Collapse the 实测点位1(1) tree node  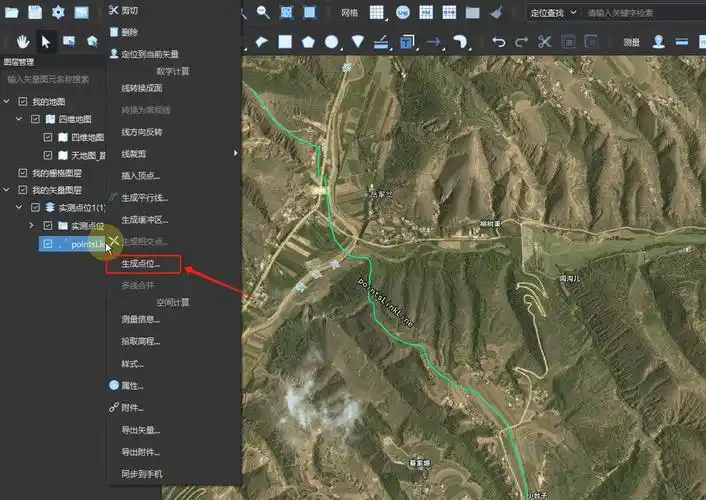pyautogui.click(x=19, y=207)
